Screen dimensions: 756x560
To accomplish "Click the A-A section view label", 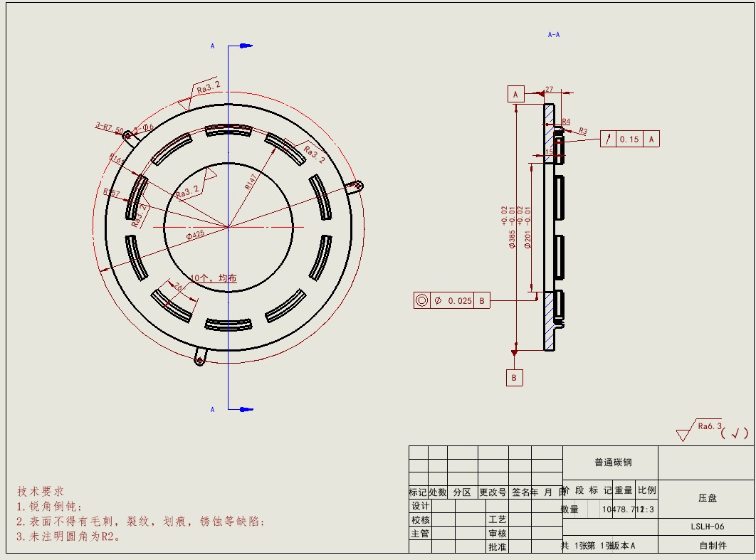I will coord(553,34).
